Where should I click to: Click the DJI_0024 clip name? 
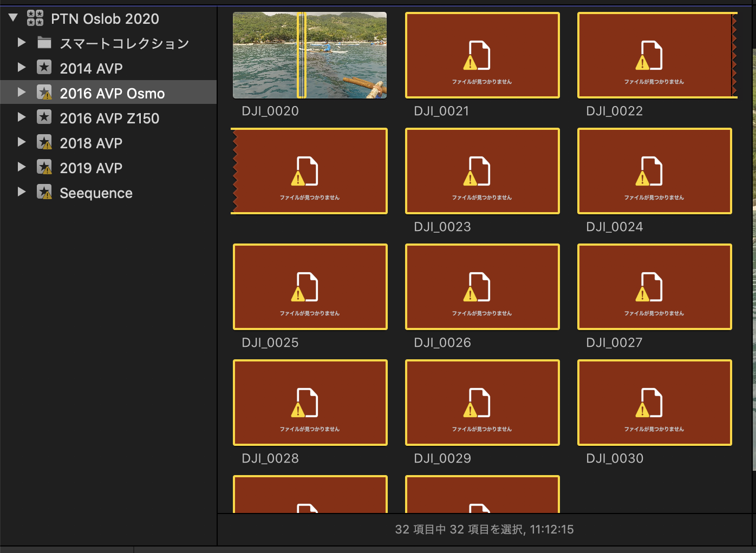pos(615,227)
